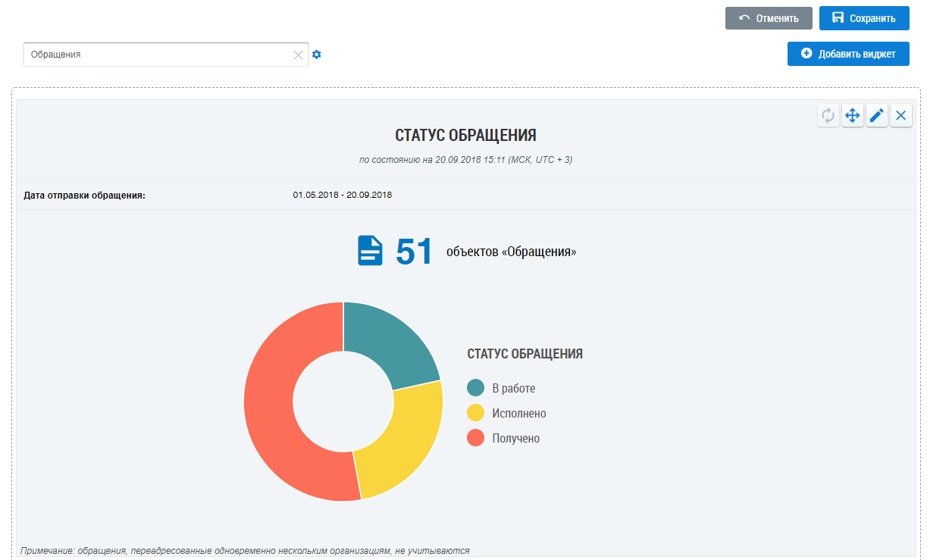The width and height of the screenshot is (927, 560).
Task: Toggle the teal В работе legend marker
Action: [475, 388]
